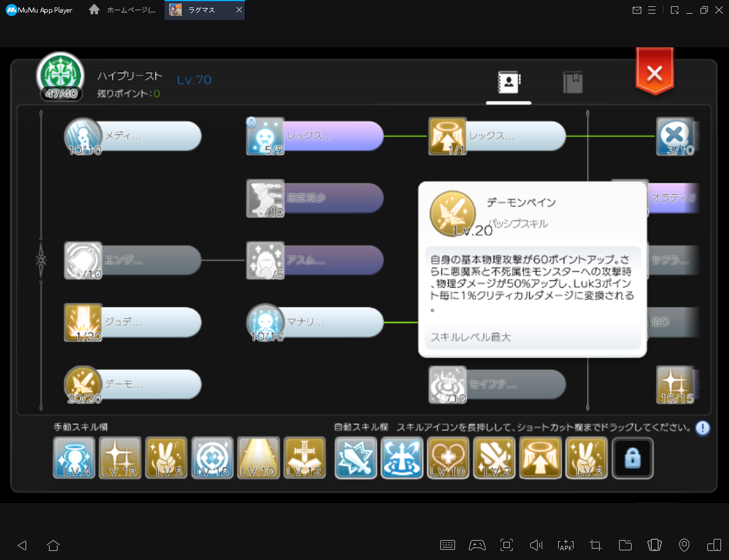729x560 pixels.
Task: Click the LV.15 circular emblem manual slot
Action: (x=212, y=458)
